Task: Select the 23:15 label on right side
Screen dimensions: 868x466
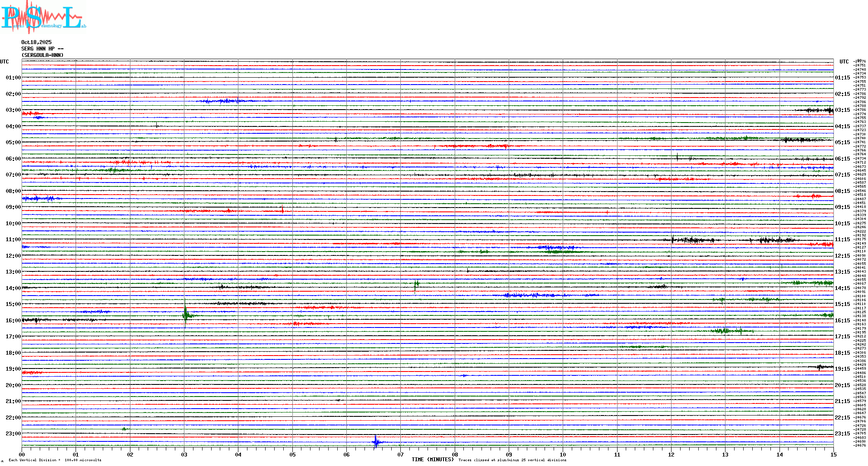Action: point(842,434)
